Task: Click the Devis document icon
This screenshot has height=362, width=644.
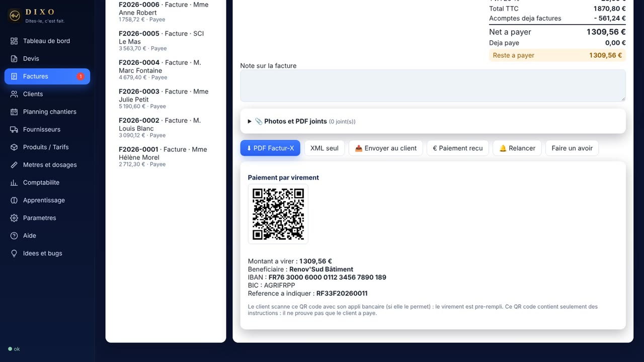Action: tap(14, 58)
